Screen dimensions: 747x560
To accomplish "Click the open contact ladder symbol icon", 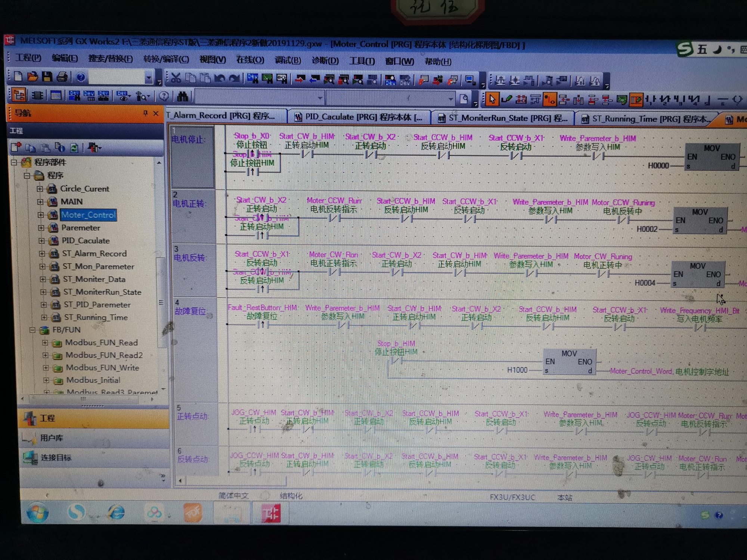I will [650, 100].
